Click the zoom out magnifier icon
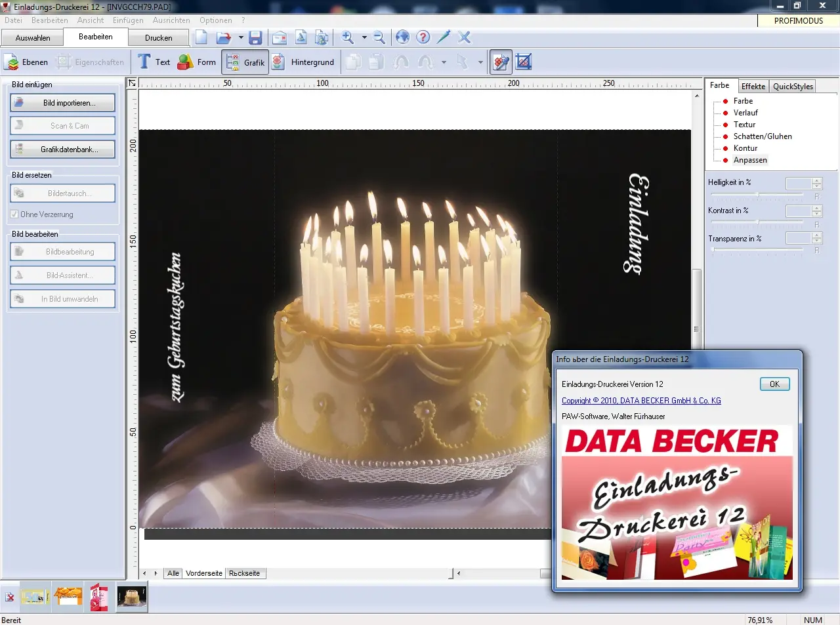The height and width of the screenshot is (625, 840). pos(379,37)
